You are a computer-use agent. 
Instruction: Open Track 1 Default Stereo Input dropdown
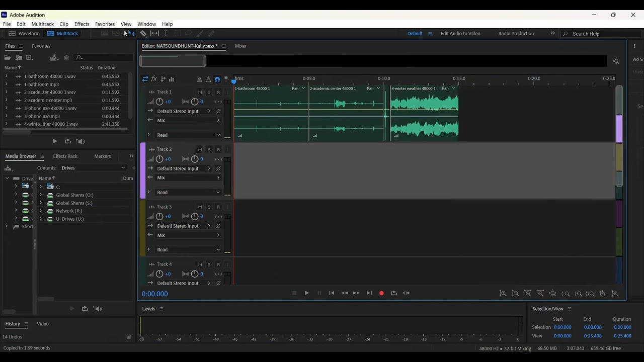pos(184,111)
